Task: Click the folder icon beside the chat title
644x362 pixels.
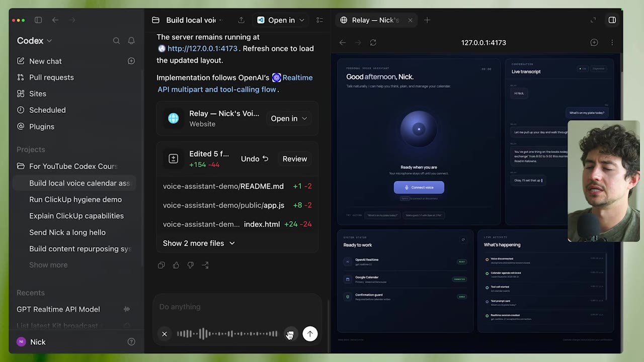Action: pyautogui.click(x=156, y=20)
